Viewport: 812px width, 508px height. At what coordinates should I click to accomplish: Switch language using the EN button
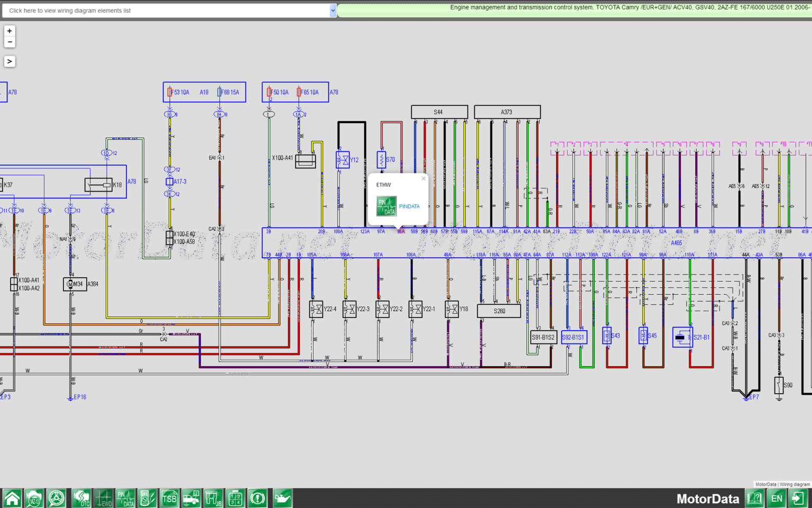777,498
